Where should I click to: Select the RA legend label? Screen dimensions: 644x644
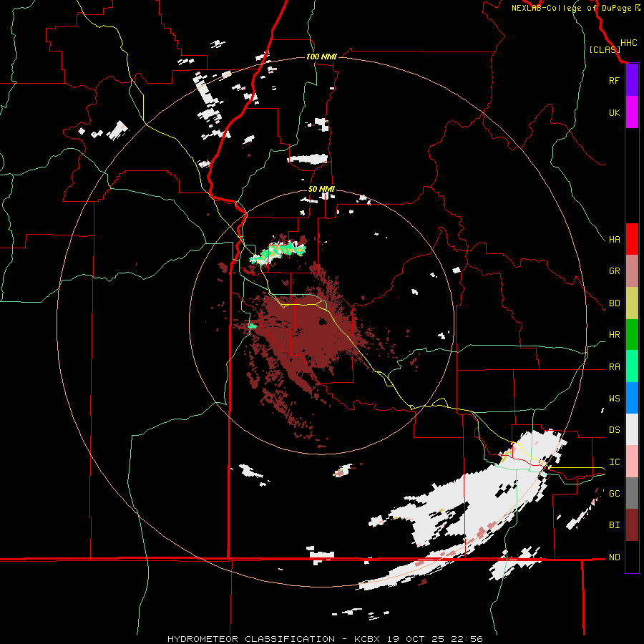coord(614,367)
